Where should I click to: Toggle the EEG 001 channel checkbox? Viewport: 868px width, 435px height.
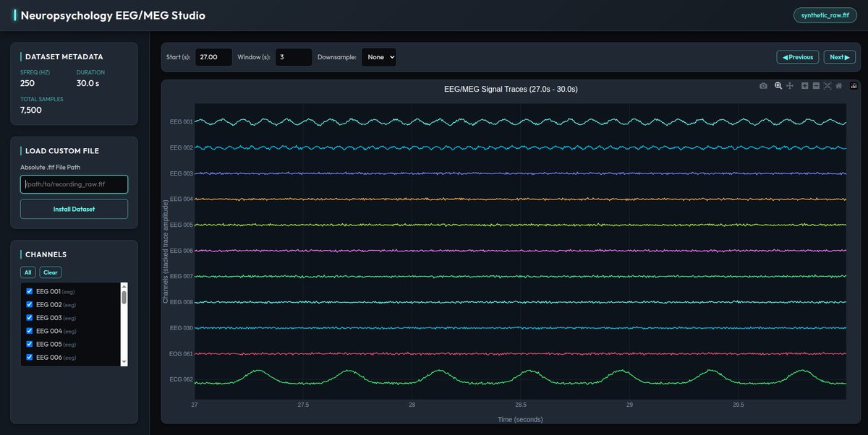point(30,291)
